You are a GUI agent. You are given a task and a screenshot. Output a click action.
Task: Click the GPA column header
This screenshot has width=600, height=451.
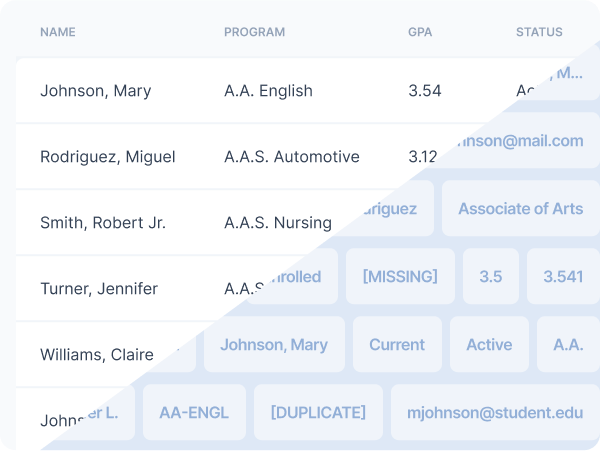[x=420, y=32]
